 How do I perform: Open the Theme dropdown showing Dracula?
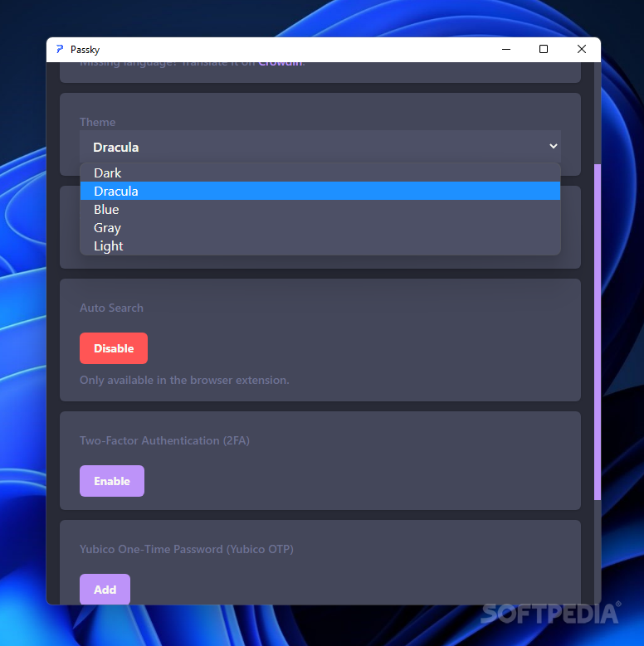click(x=320, y=147)
